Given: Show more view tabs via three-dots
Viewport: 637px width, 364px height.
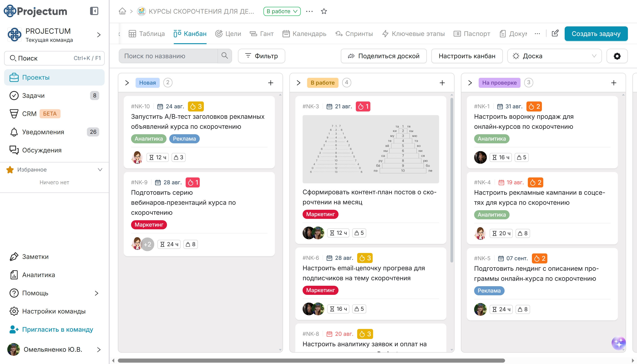Looking at the screenshot, I should click(537, 33).
